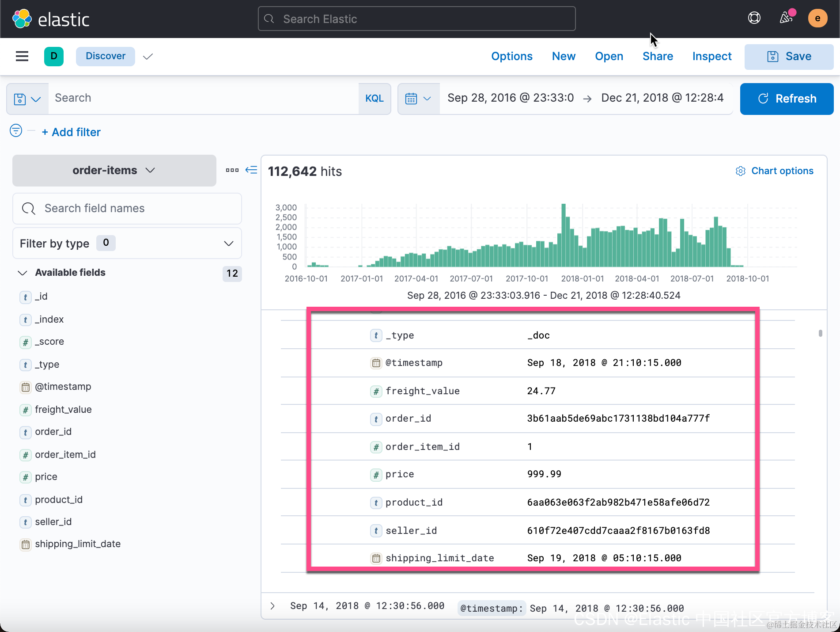Click start date Sep 28, 2016

tap(511, 98)
